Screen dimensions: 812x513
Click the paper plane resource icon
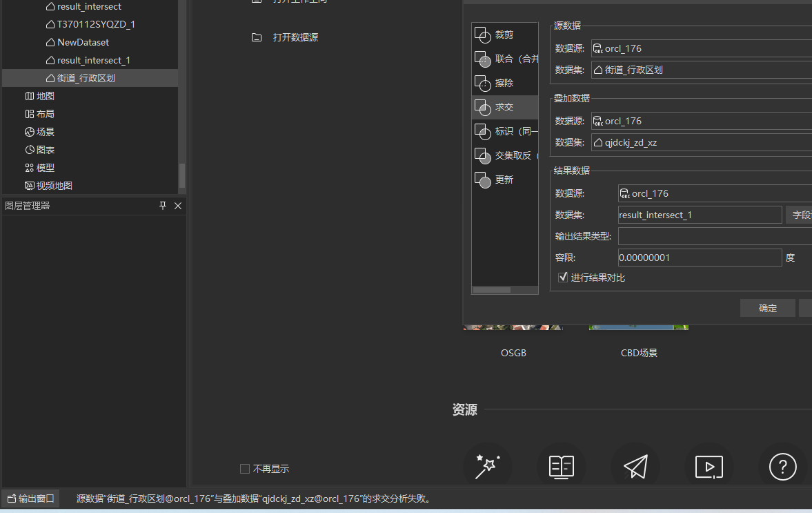[x=635, y=467]
